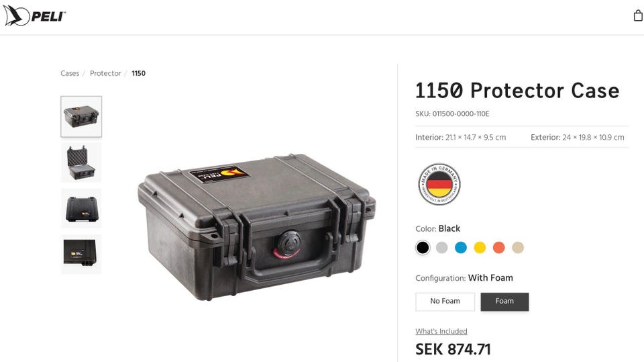Choose the No Foam configuration
This screenshot has height=362, width=644.
point(445,302)
